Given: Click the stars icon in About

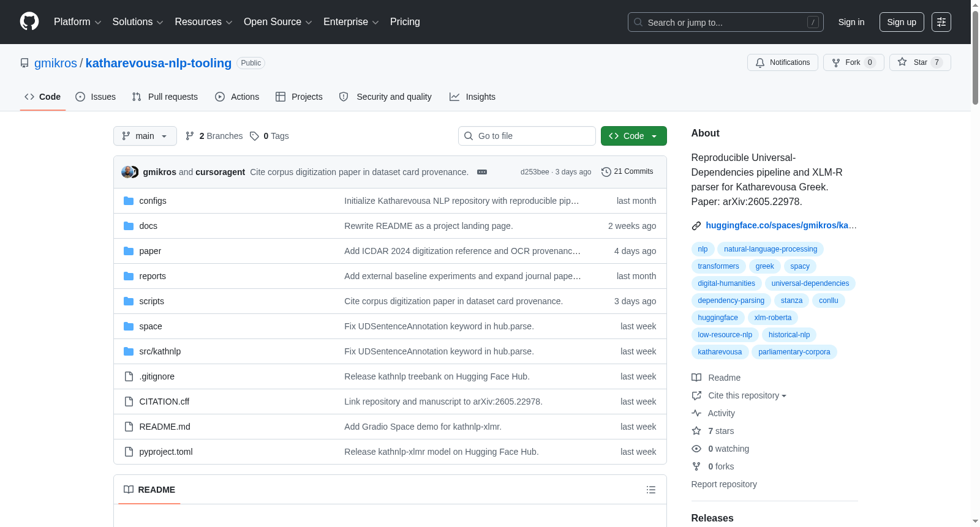Looking at the screenshot, I should click(x=696, y=431).
